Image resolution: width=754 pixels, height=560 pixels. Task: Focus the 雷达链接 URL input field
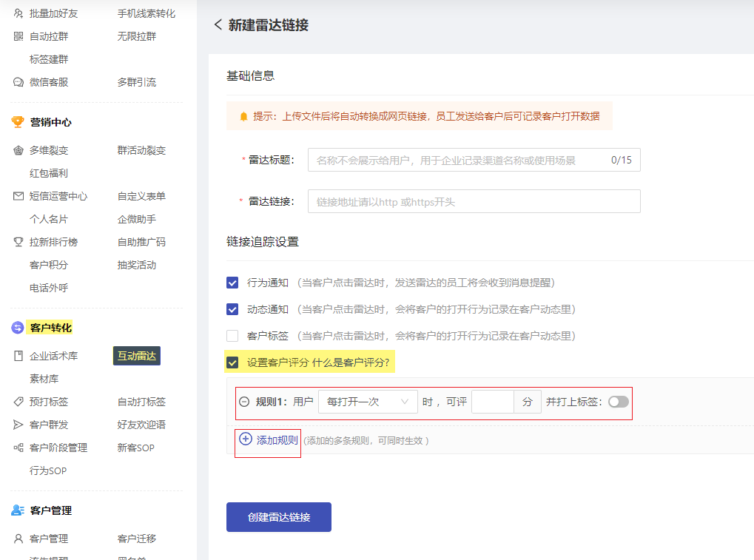(x=474, y=201)
